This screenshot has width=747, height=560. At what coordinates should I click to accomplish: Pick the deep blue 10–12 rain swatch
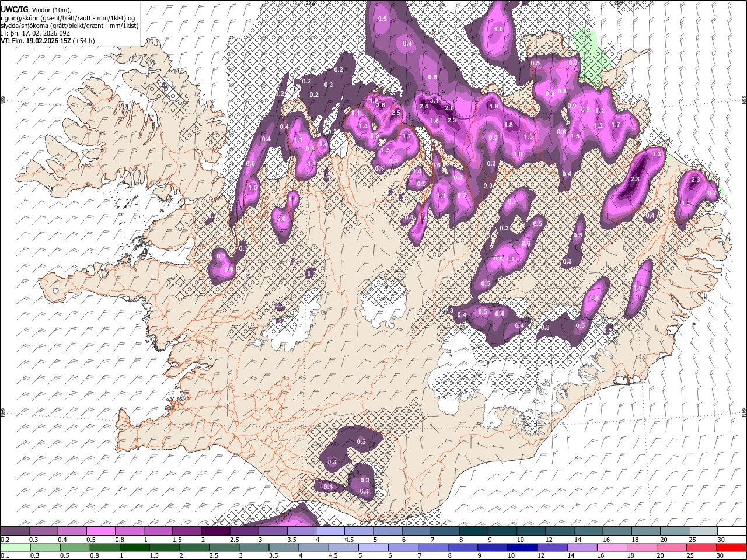[x=522, y=547]
